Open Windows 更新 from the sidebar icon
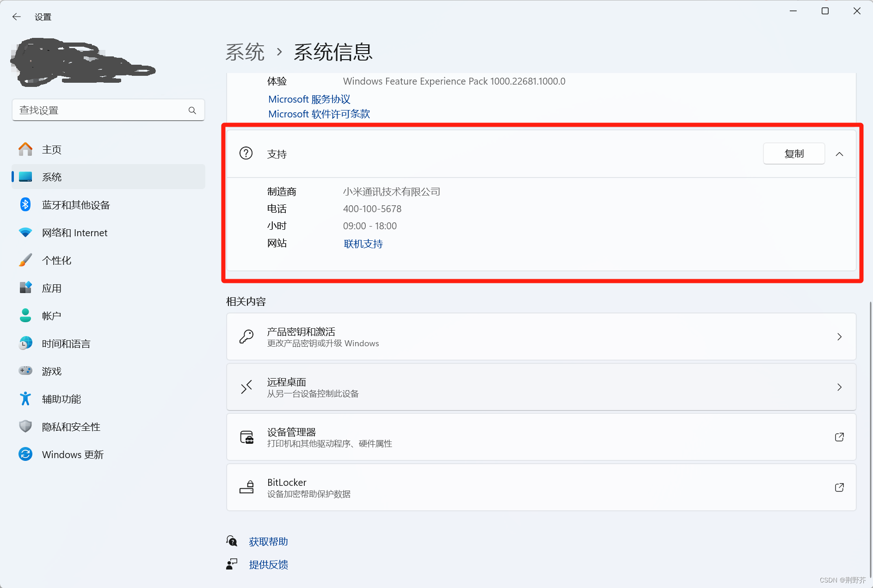Viewport: 873px width, 588px height. tap(25, 454)
